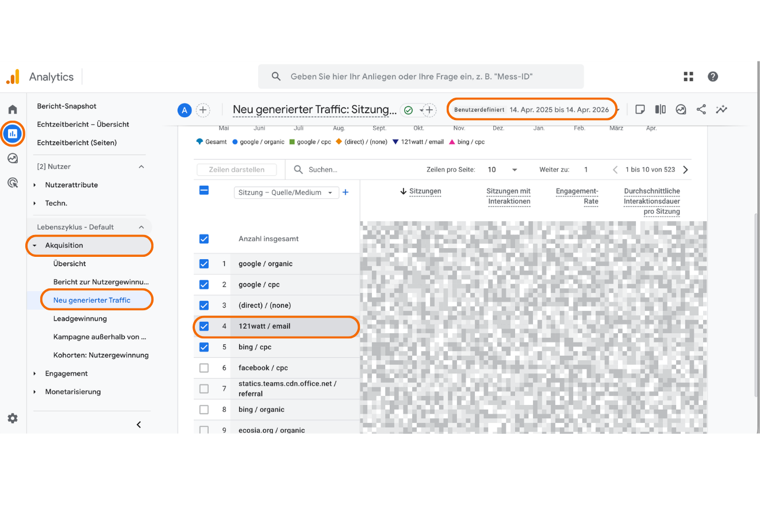Uncheck the google / organic row checkbox
This screenshot has height=532, width=760.
[204, 264]
